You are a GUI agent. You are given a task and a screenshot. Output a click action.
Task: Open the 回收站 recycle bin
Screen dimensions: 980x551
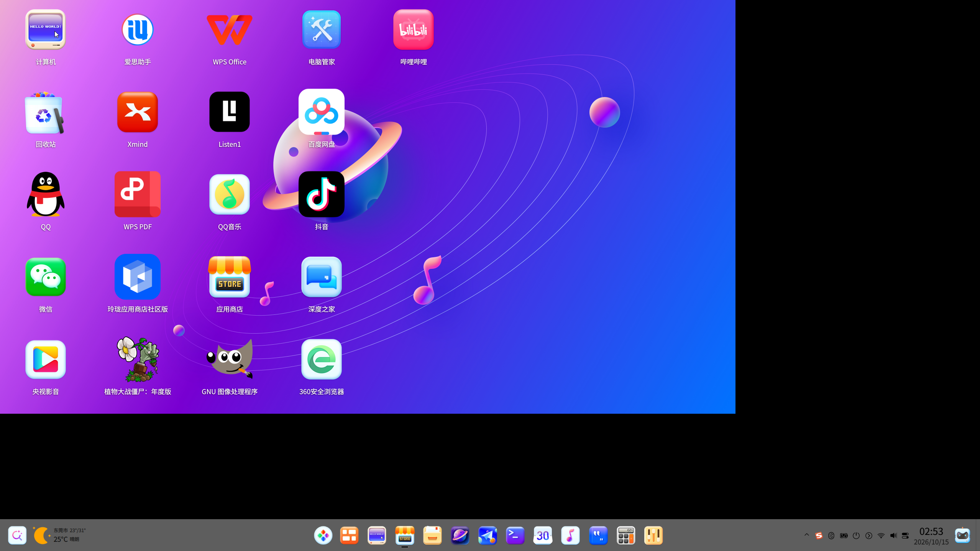coord(45,113)
